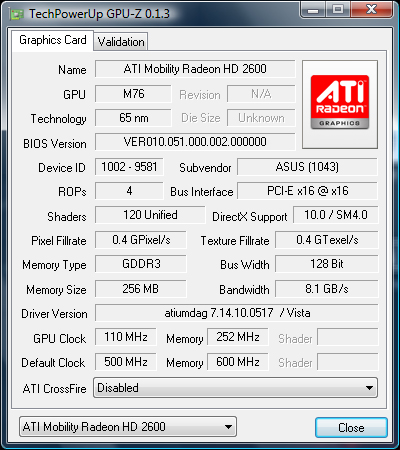Select the Bandwidth 8.1 GB/s field
This screenshot has height=450, width=400.
327,289
